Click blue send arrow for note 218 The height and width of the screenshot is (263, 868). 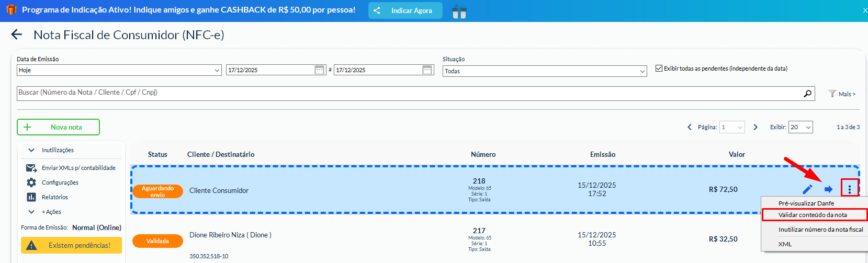click(x=828, y=189)
